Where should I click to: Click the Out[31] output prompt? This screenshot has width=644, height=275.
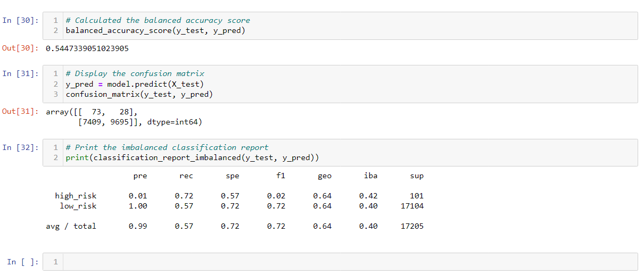coord(20,112)
